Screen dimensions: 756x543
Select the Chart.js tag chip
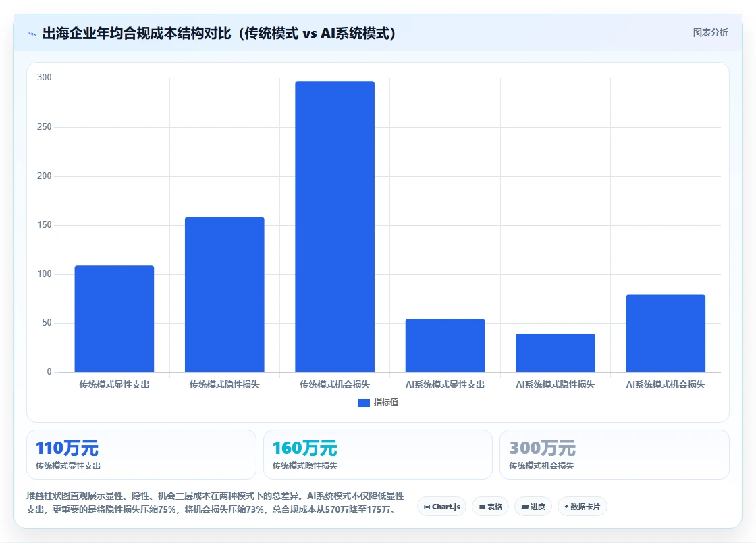click(441, 507)
